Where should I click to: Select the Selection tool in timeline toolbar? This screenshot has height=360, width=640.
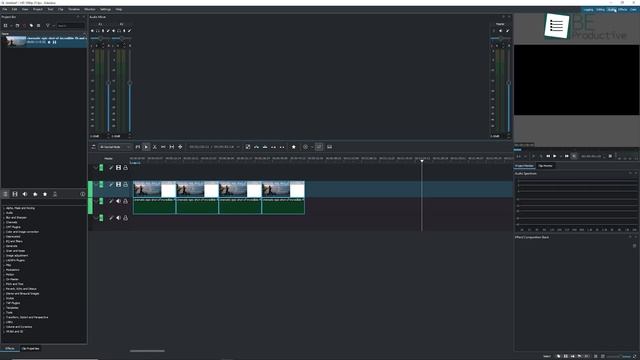(x=146, y=147)
